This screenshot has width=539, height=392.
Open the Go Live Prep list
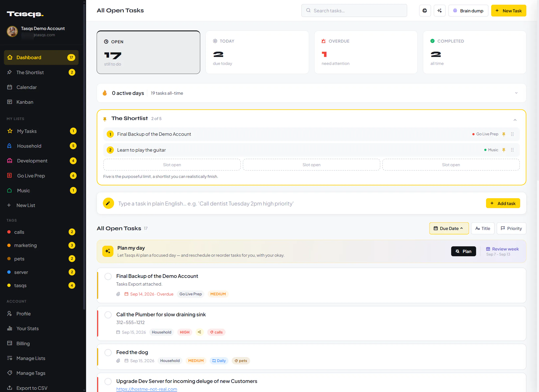[x=41, y=175]
